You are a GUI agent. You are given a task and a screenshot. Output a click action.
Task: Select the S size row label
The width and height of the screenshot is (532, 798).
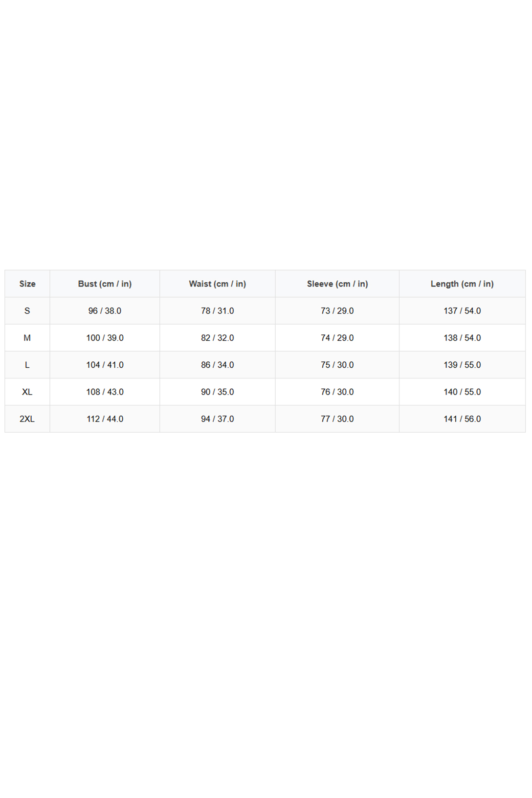pyautogui.click(x=27, y=311)
